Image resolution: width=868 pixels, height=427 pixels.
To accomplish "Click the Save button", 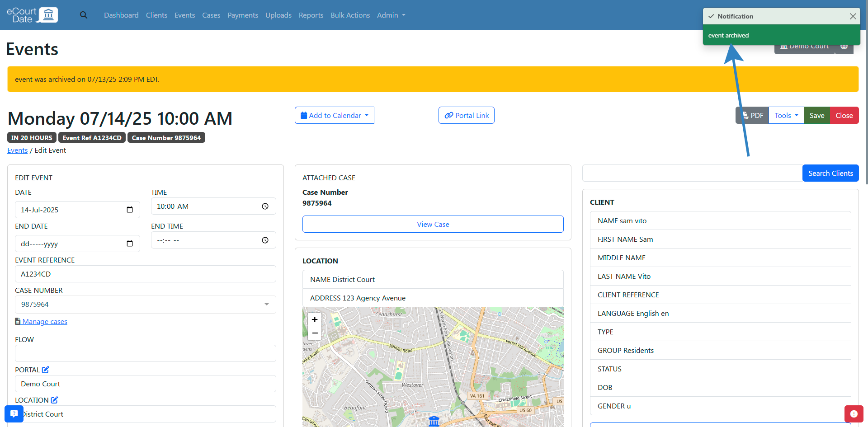I will [x=817, y=115].
